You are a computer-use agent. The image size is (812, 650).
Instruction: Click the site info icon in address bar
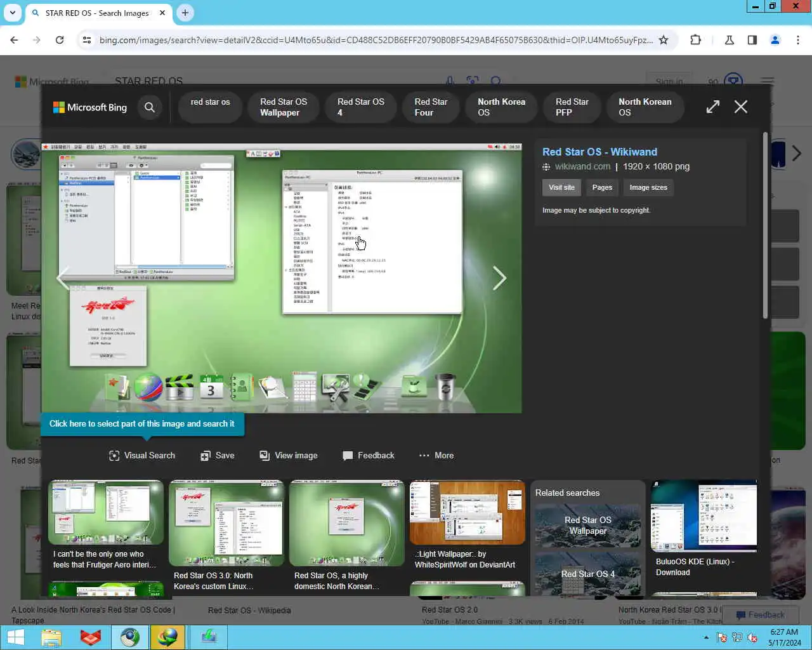[x=87, y=40]
